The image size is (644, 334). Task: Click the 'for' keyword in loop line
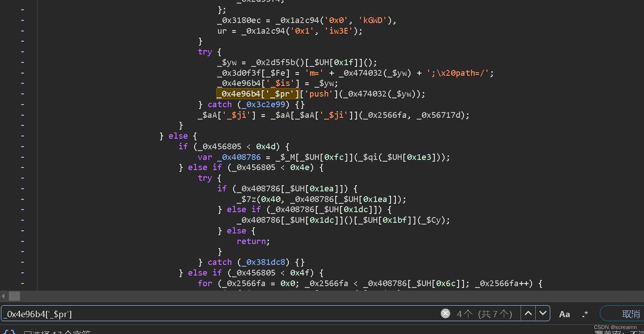click(x=205, y=284)
